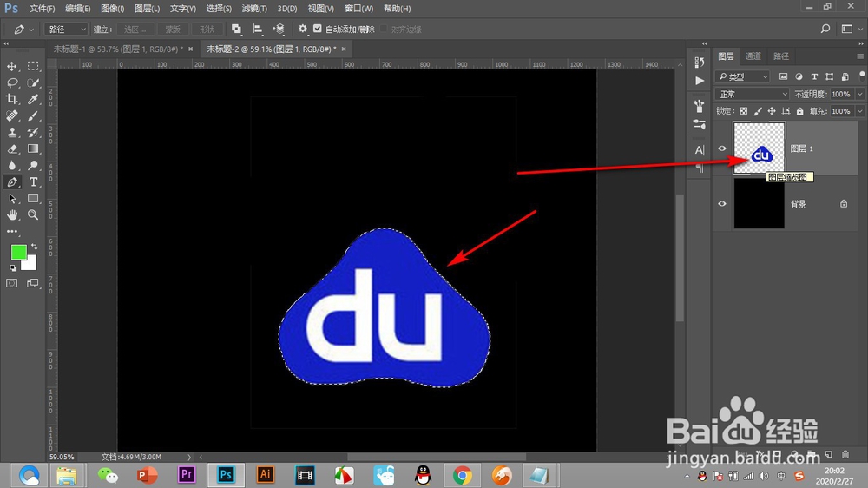Expand status bar info arrow

pyautogui.click(x=188, y=457)
